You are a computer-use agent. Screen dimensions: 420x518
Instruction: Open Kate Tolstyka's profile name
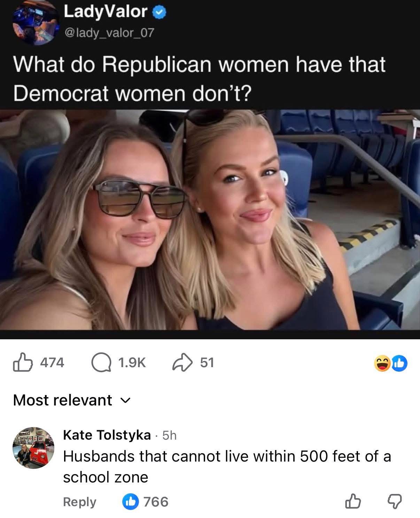[107, 435]
